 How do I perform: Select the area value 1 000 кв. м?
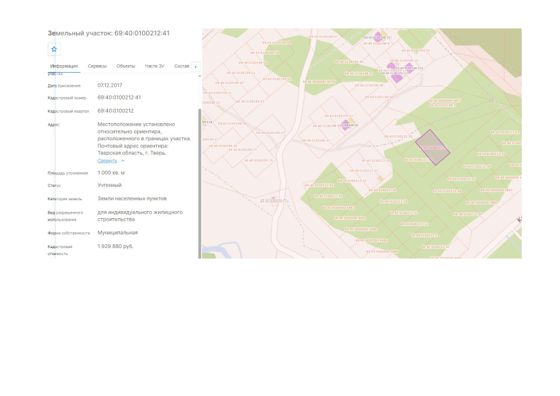[111, 173]
